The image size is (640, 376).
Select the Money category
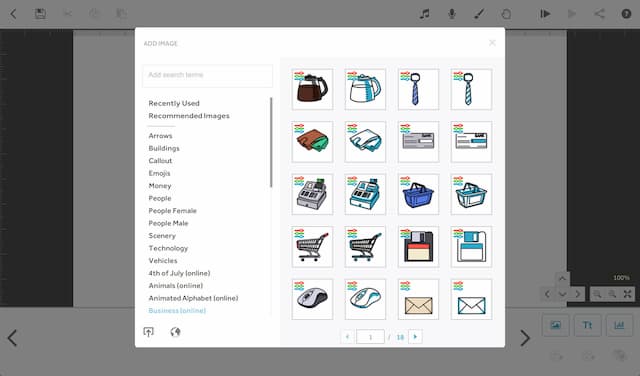160,186
